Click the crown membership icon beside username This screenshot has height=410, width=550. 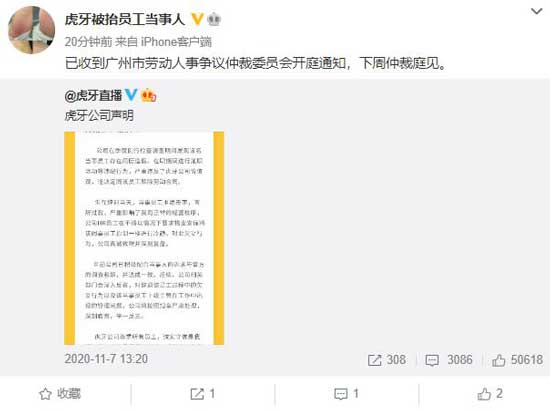(x=214, y=19)
